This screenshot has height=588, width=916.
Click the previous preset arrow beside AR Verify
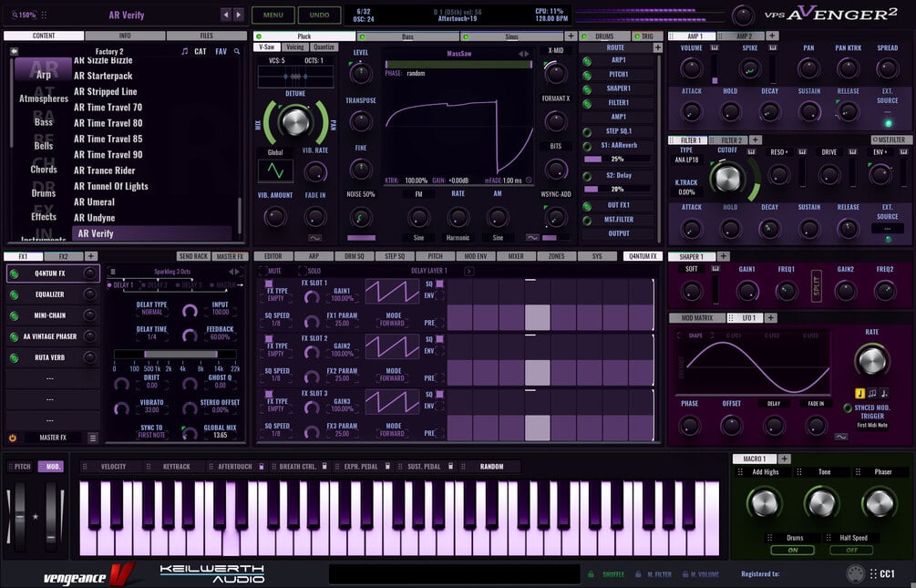226,15
